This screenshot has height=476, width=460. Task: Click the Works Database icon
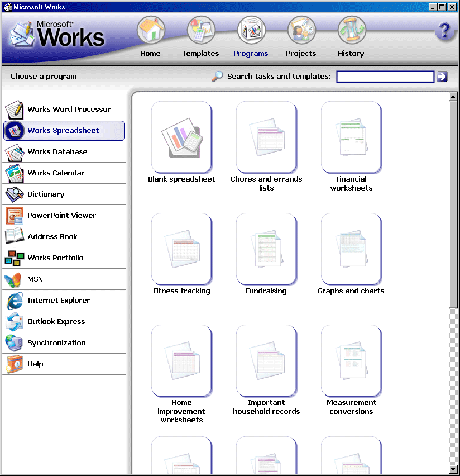[x=15, y=152]
